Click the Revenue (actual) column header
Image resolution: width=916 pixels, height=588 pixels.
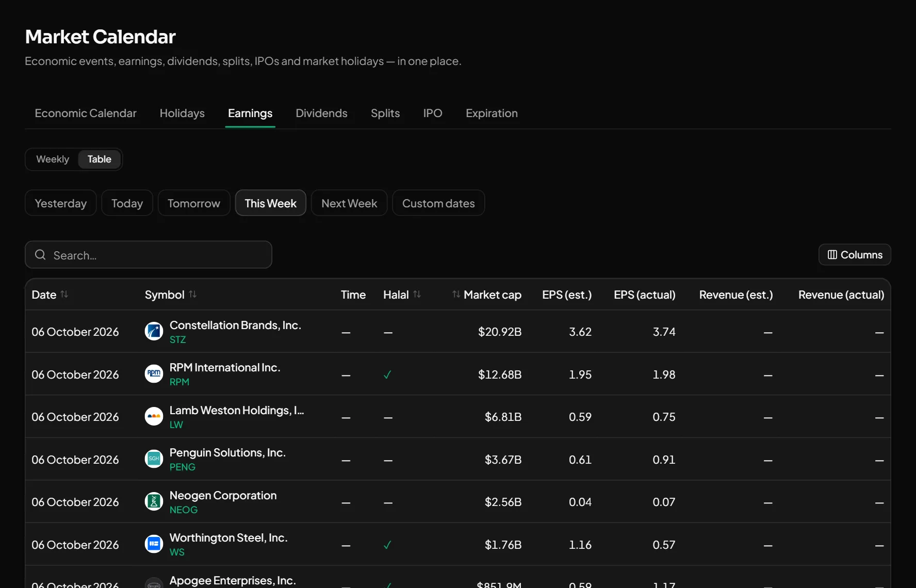pos(841,295)
